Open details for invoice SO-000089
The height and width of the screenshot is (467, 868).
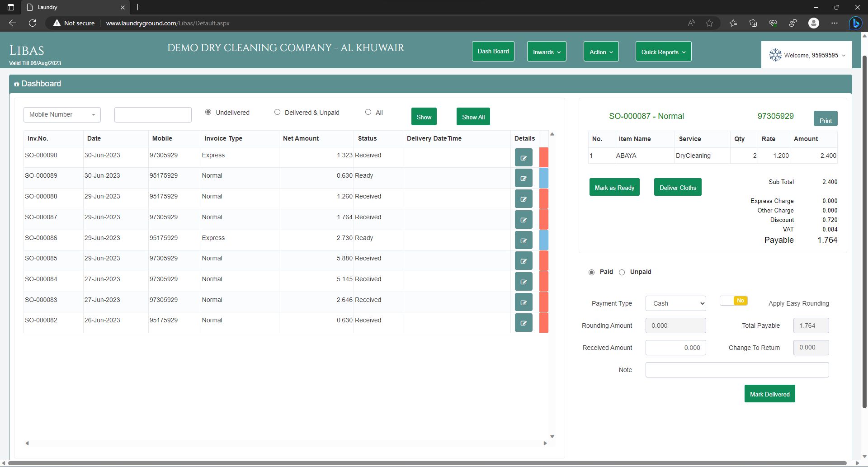(524, 178)
